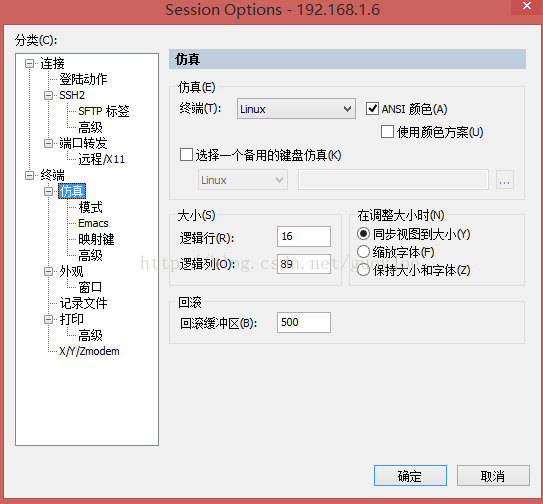The width and height of the screenshot is (543, 504).
Task: Open the 终端 Linux dropdown
Action: 296,109
